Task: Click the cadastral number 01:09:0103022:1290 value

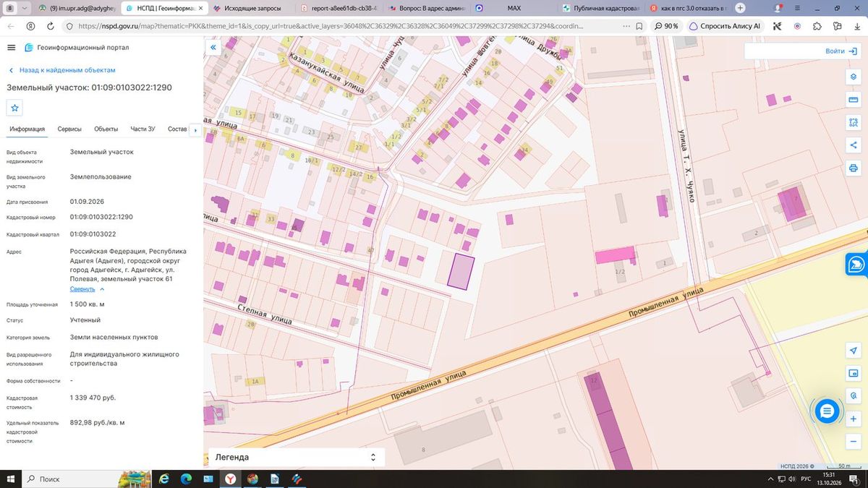Action: click(101, 217)
